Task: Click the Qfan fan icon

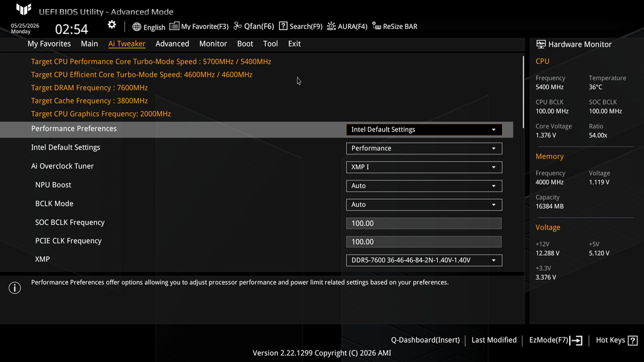Action: click(237, 26)
